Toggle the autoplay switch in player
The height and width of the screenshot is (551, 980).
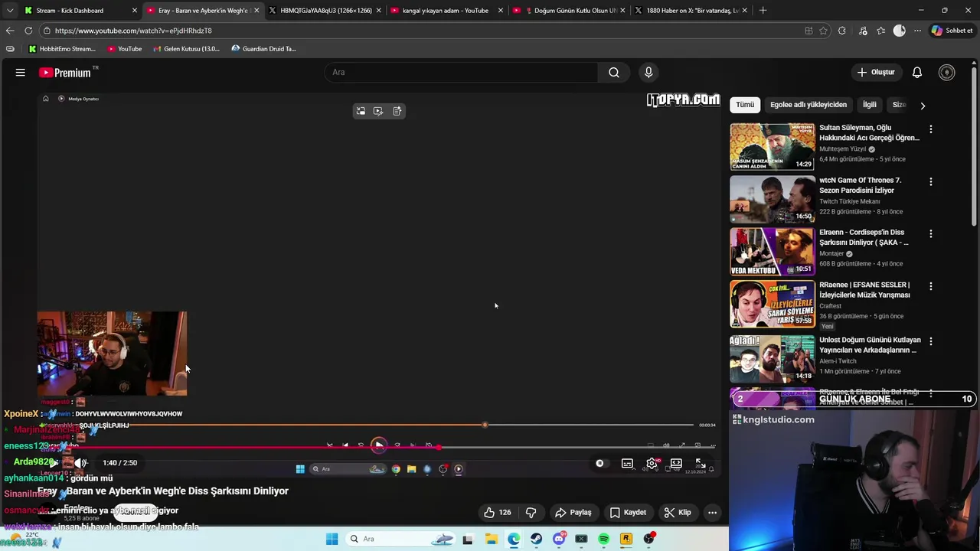[x=599, y=463]
